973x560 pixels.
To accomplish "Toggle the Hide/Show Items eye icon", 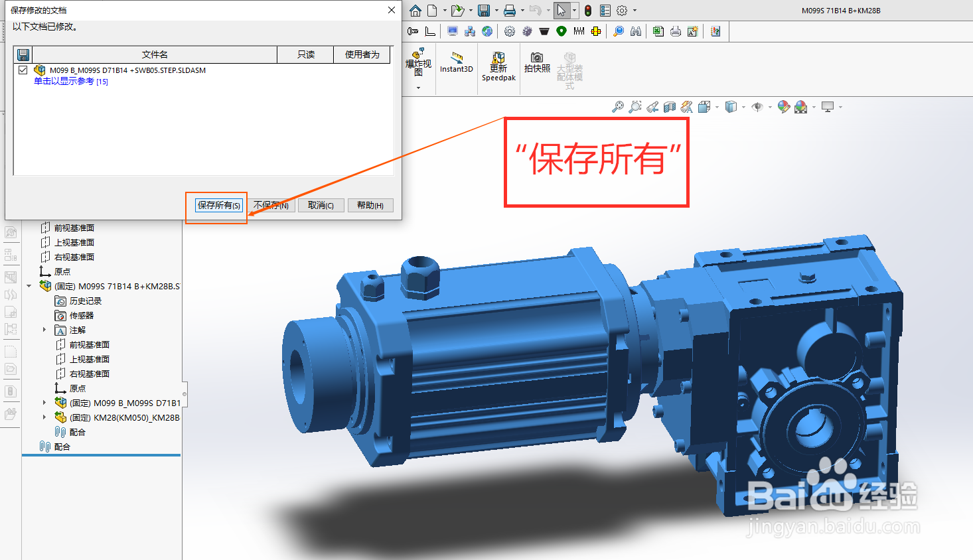I will 759,107.
